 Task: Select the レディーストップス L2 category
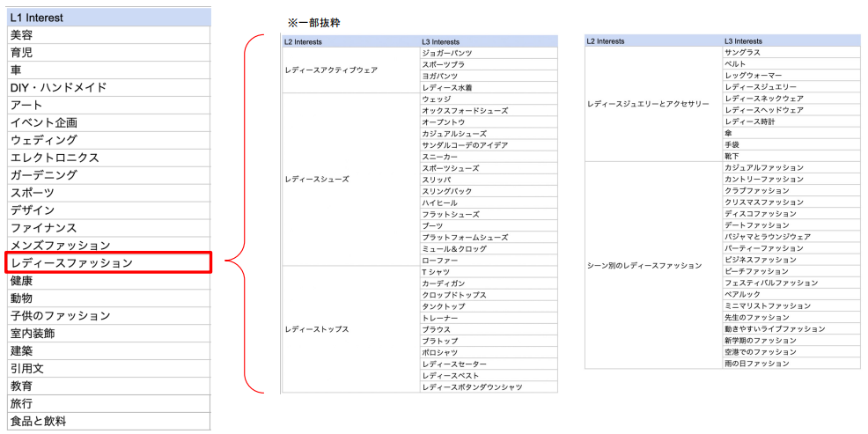tap(317, 329)
